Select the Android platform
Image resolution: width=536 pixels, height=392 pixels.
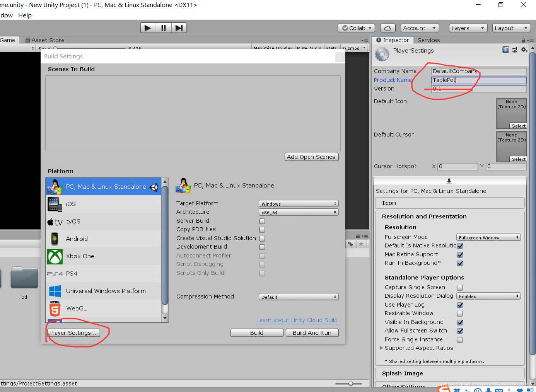pyautogui.click(x=104, y=239)
